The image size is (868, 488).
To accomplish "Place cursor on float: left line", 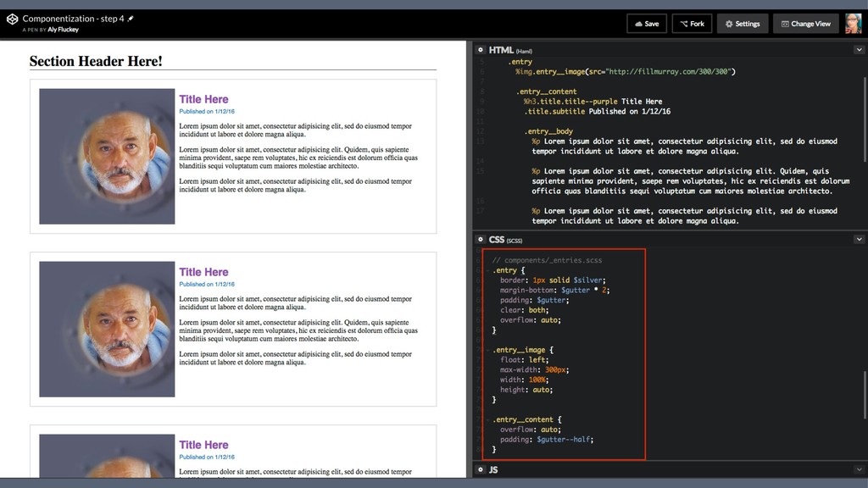I will point(524,359).
